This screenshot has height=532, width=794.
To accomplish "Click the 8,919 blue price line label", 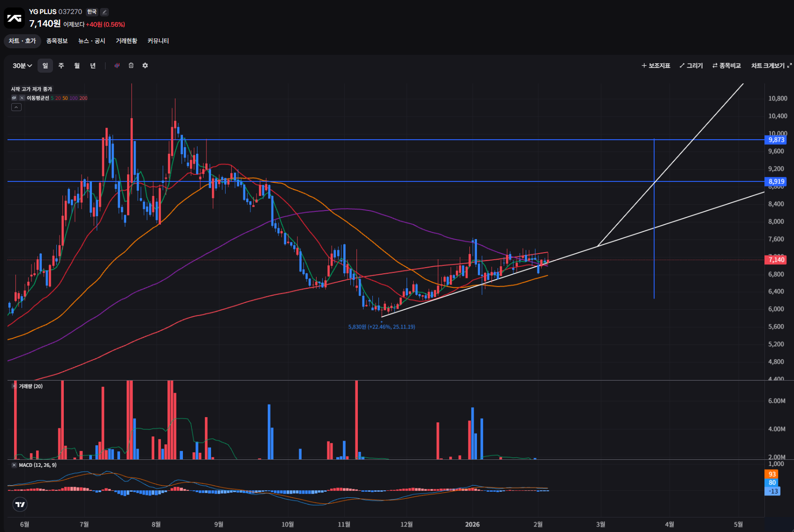I will point(776,181).
